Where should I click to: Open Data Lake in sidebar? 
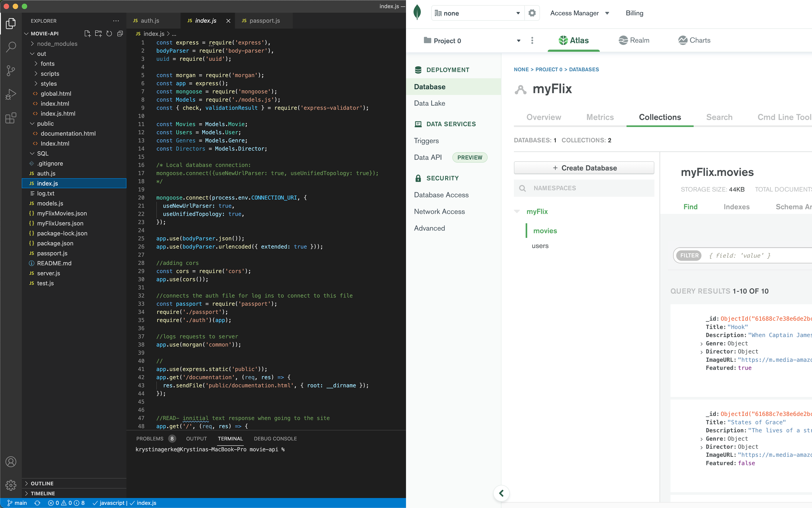point(430,103)
